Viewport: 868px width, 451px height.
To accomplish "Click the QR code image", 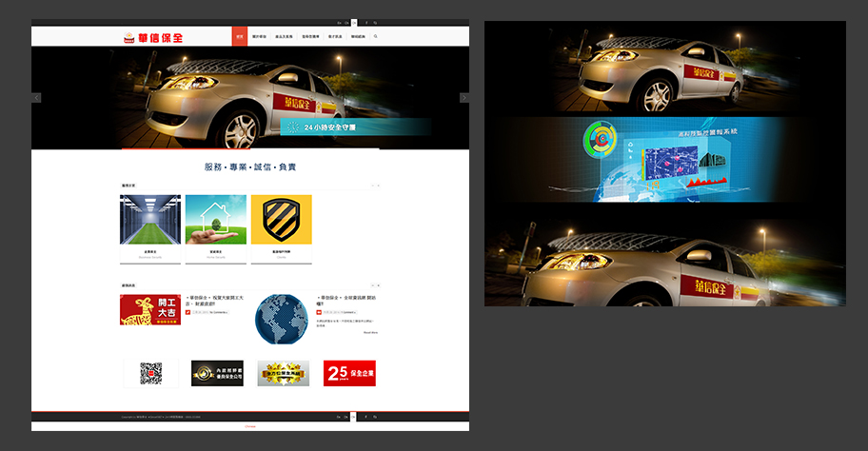I will click(x=150, y=373).
